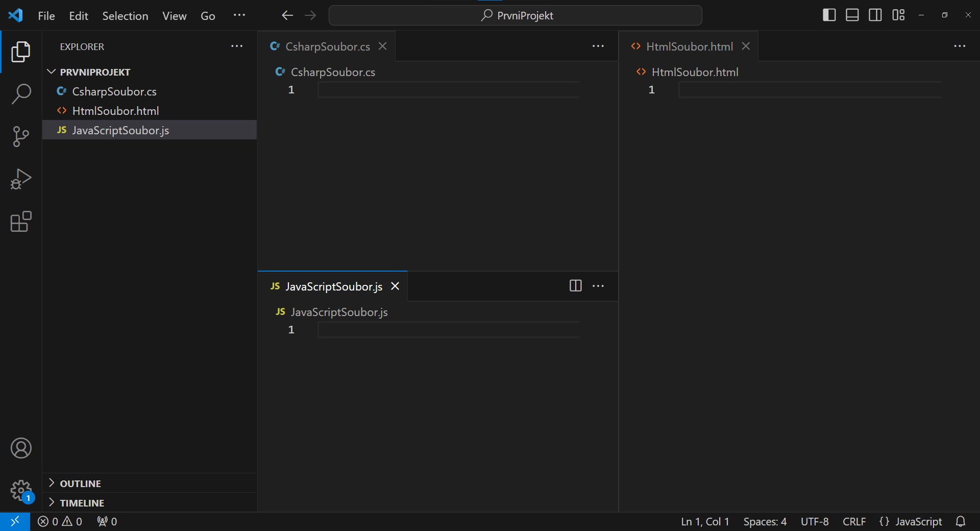This screenshot has height=531, width=980.
Task: Toggle the Primary Side Bar
Action: point(828,15)
